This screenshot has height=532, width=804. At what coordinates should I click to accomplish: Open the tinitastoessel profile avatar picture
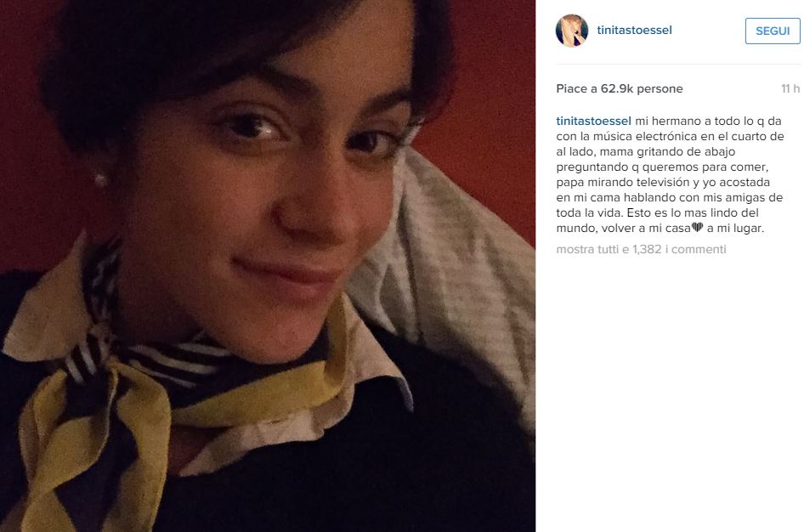[x=572, y=31]
